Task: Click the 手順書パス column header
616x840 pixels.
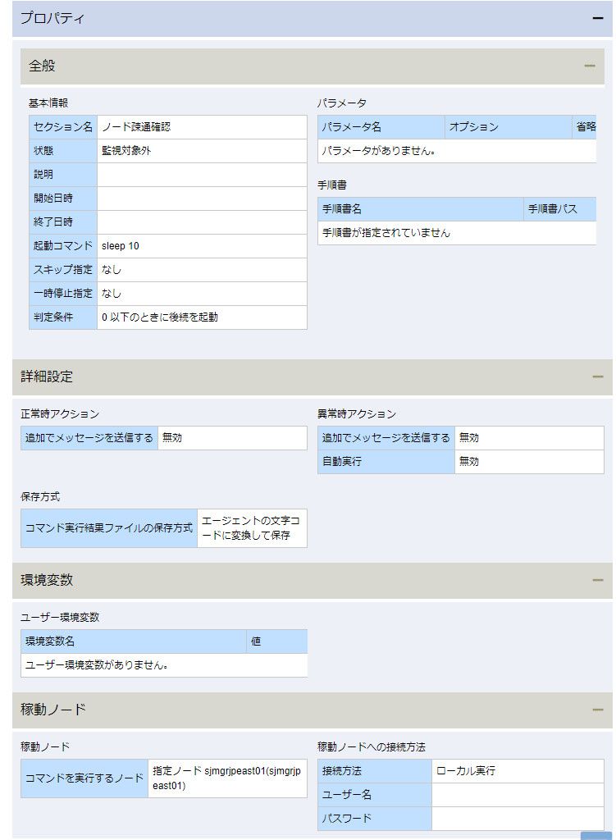Action: 560,209
